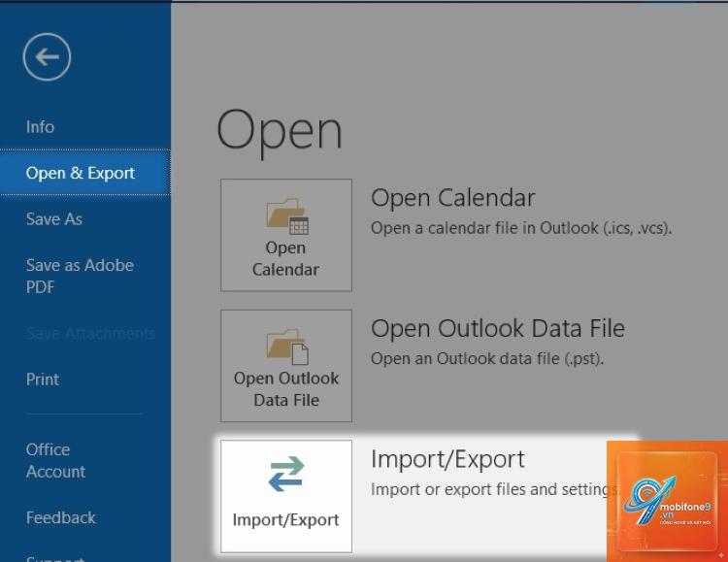Click the green and blue arrows icon
Screen dimensions: 728x562
(286, 474)
